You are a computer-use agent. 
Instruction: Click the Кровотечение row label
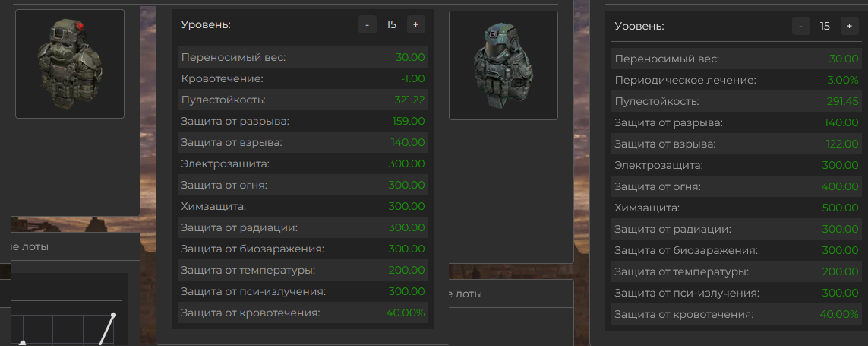(x=222, y=79)
